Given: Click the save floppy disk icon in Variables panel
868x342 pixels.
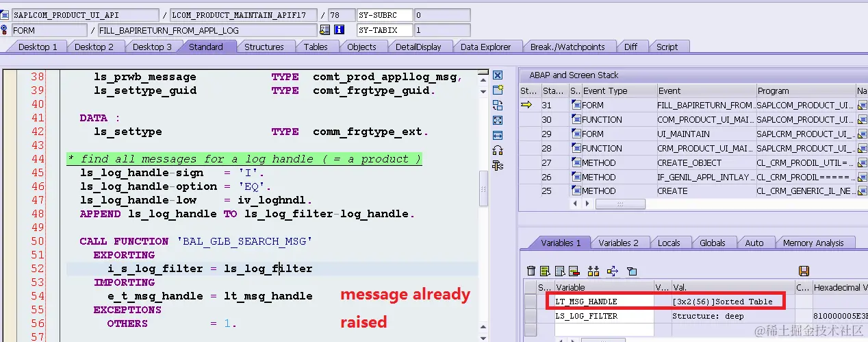Looking at the screenshot, I should point(804,271).
